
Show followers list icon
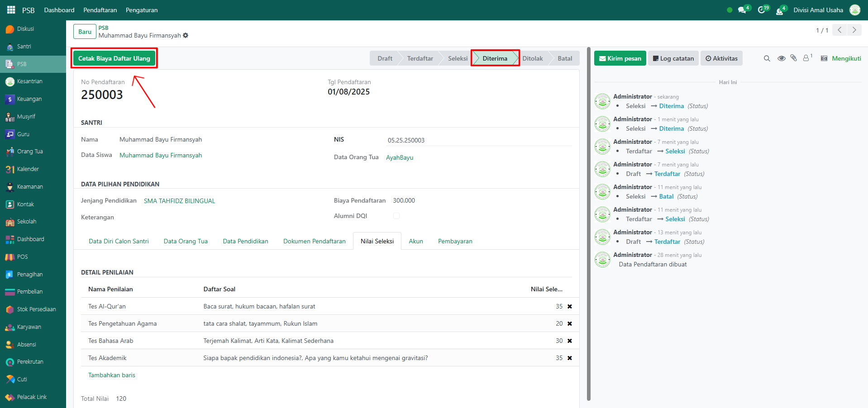[807, 58]
